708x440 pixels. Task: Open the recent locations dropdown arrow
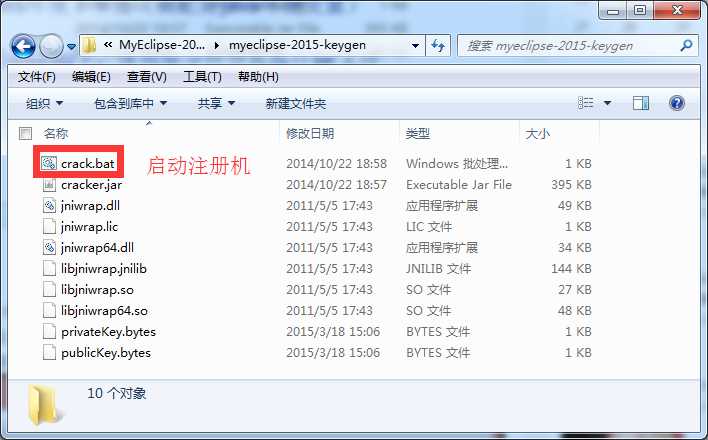pyautogui.click(x=71, y=47)
